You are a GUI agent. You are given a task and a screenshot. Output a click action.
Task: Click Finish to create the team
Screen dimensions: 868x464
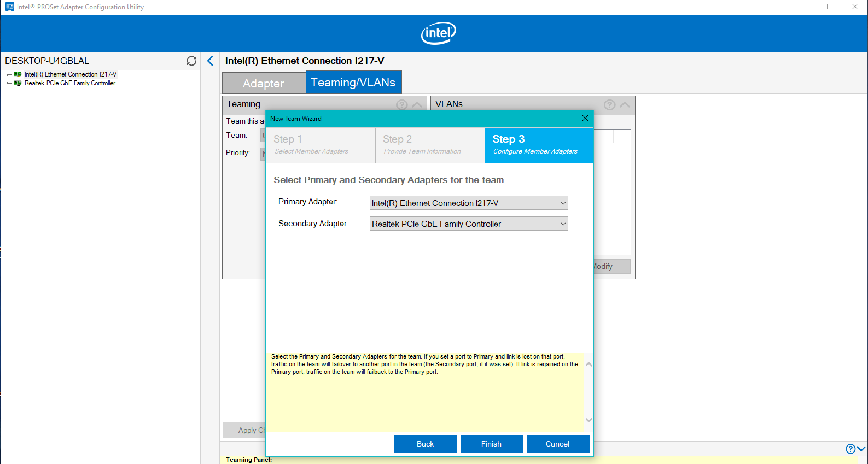492,444
